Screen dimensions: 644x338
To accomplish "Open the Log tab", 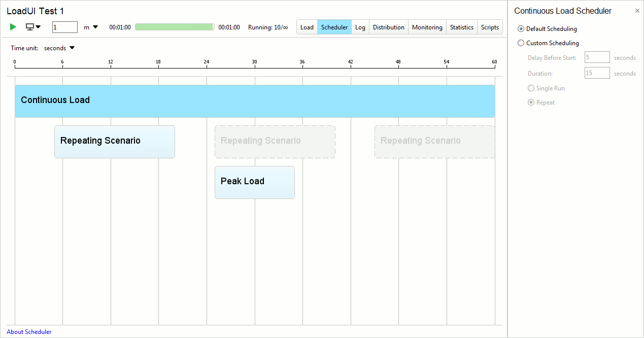I will pyautogui.click(x=360, y=27).
